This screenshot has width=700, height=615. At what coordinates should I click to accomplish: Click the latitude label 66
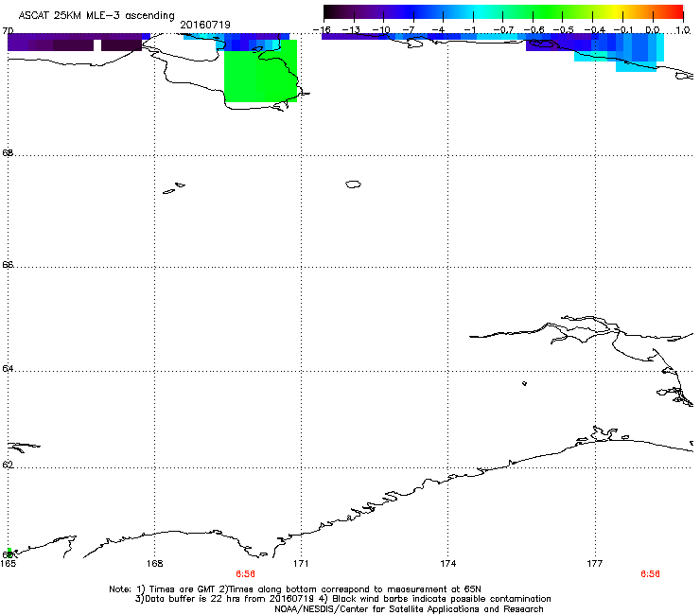[x=8, y=264]
